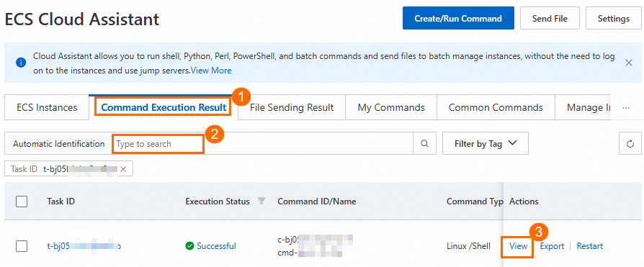Image resolution: width=644 pixels, height=267 pixels.
Task: Click the Task ID column header
Action: coord(61,202)
